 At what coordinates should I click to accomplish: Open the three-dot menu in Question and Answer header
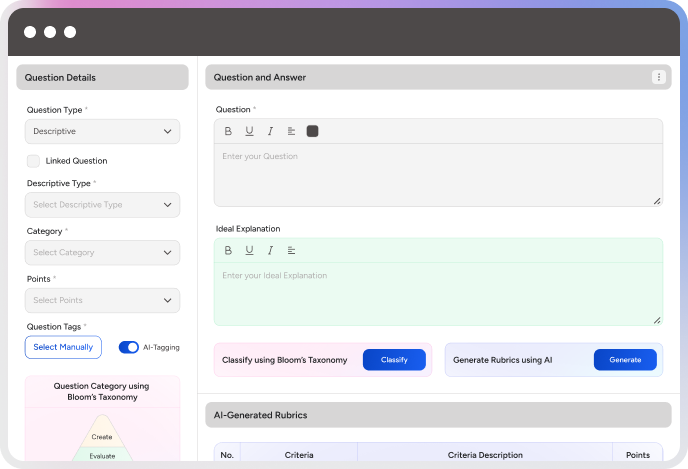(658, 77)
